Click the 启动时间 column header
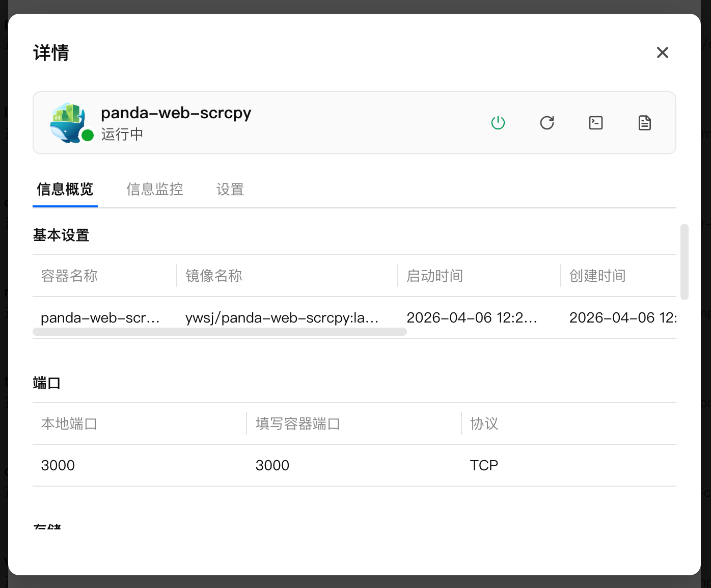711x588 pixels. click(x=434, y=276)
